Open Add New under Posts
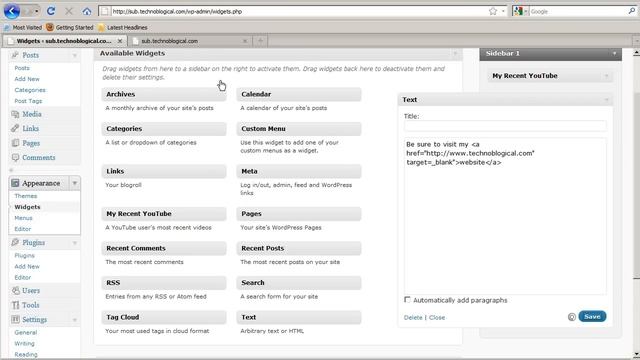Viewport: 640px width, 360px height. point(27,79)
